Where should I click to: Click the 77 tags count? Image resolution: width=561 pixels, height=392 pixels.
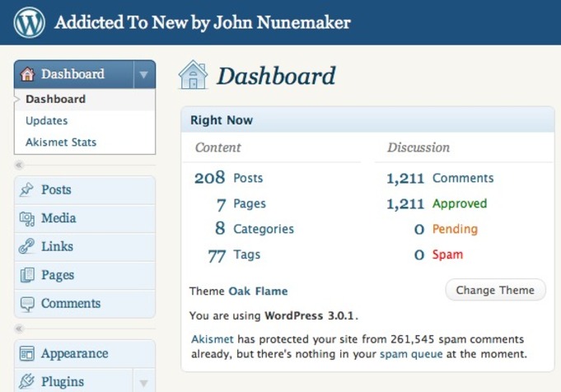(x=217, y=256)
